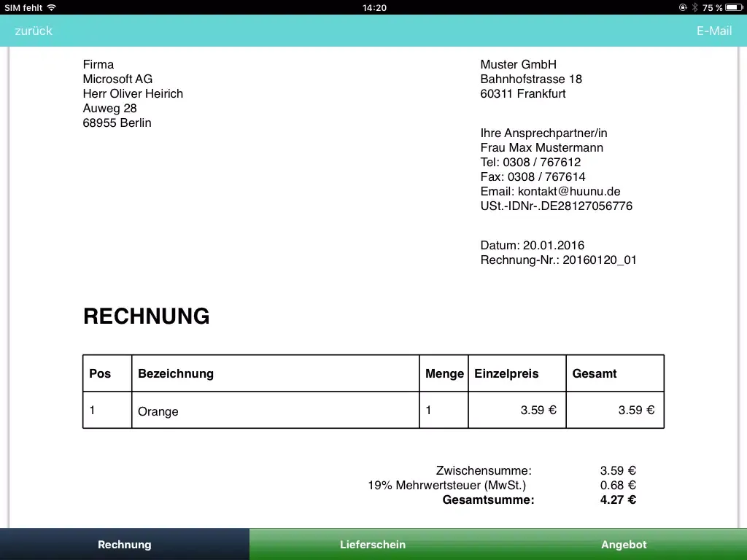Send invoice via E-Mail button
The height and width of the screenshot is (560, 747).
pos(713,31)
